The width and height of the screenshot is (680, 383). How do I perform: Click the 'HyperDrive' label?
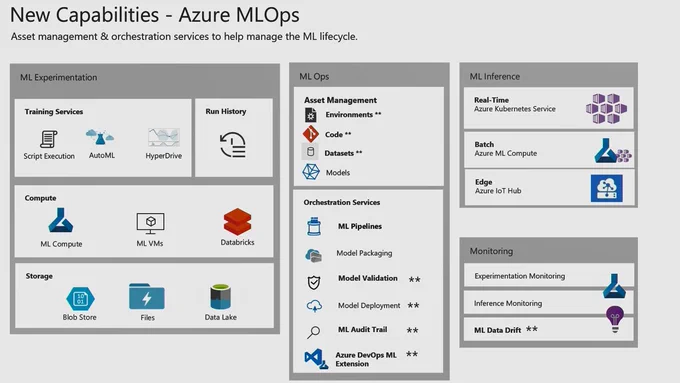click(x=163, y=156)
